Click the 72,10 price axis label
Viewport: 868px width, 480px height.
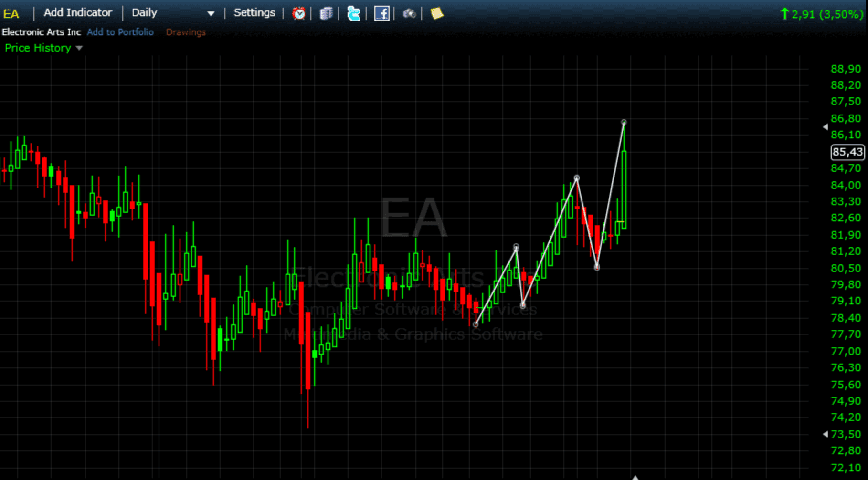point(846,468)
